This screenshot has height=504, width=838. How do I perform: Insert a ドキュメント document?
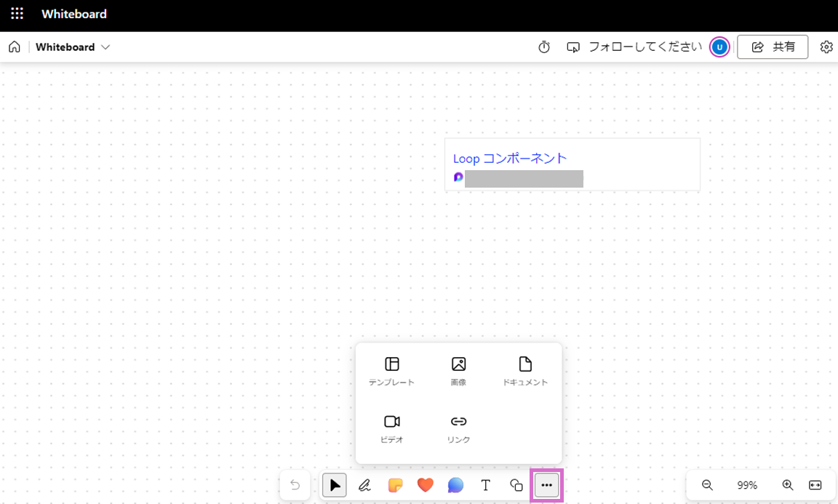pyautogui.click(x=525, y=371)
